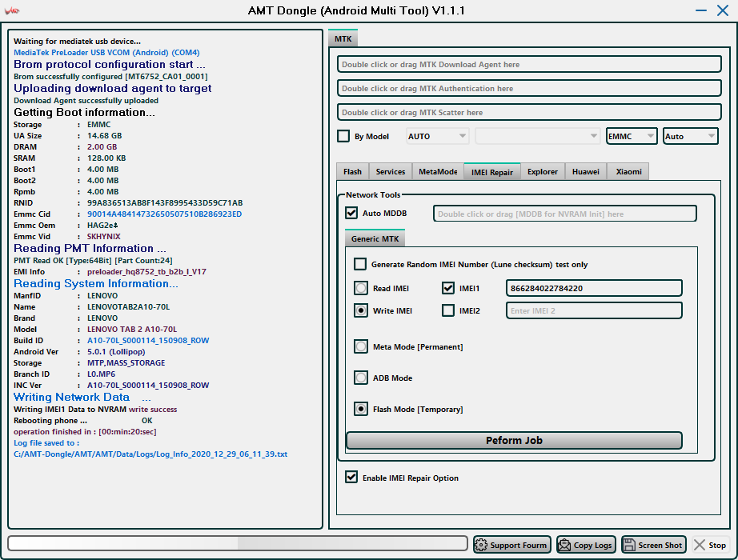This screenshot has width=738, height=560.
Task: Close the AMT Dongle window
Action: (723, 10)
